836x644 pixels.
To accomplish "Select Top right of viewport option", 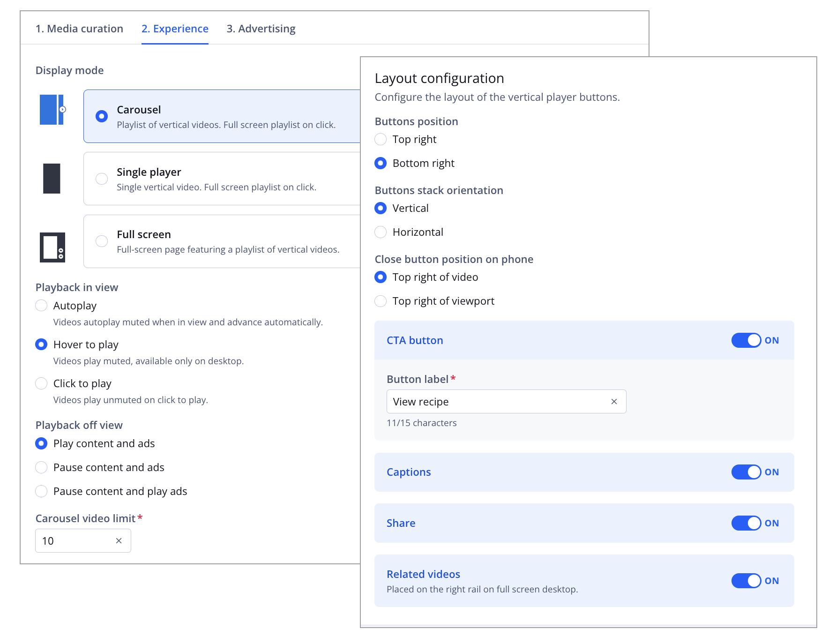I will [x=381, y=301].
